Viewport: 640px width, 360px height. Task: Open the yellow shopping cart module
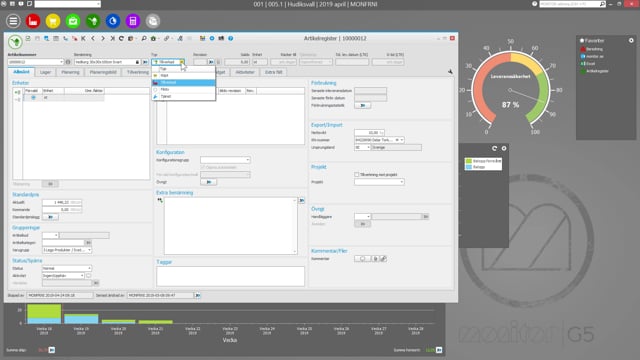(x=53, y=21)
